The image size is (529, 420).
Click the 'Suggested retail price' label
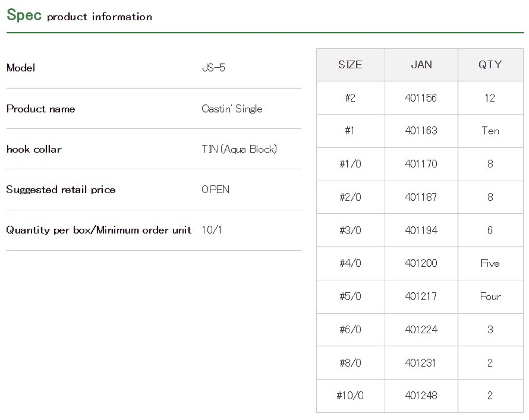pyautogui.click(x=61, y=190)
